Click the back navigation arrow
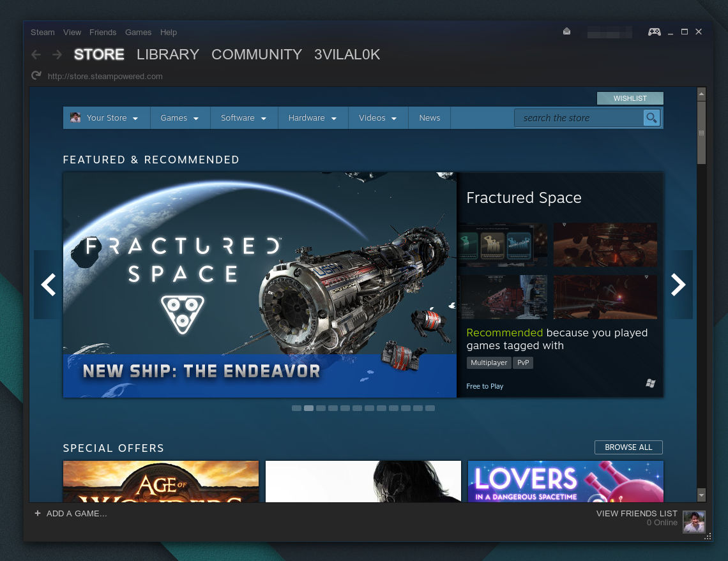This screenshot has height=561, width=728. click(x=36, y=55)
